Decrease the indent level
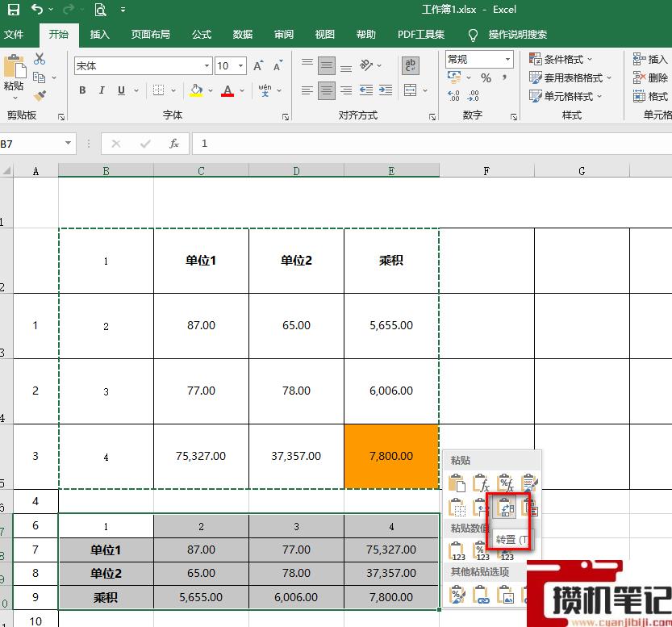The image size is (672, 627). tap(366, 90)
